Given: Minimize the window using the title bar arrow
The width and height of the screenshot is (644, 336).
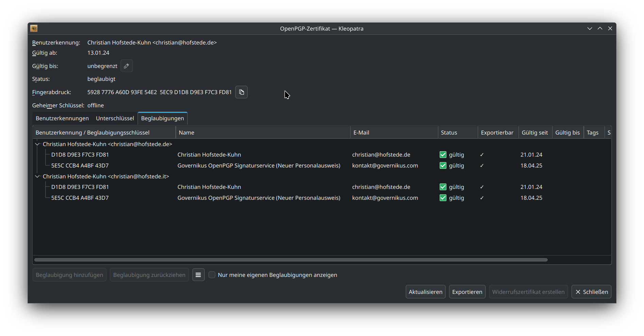Looking at the screenshot, I should click(x=590, y=29).
